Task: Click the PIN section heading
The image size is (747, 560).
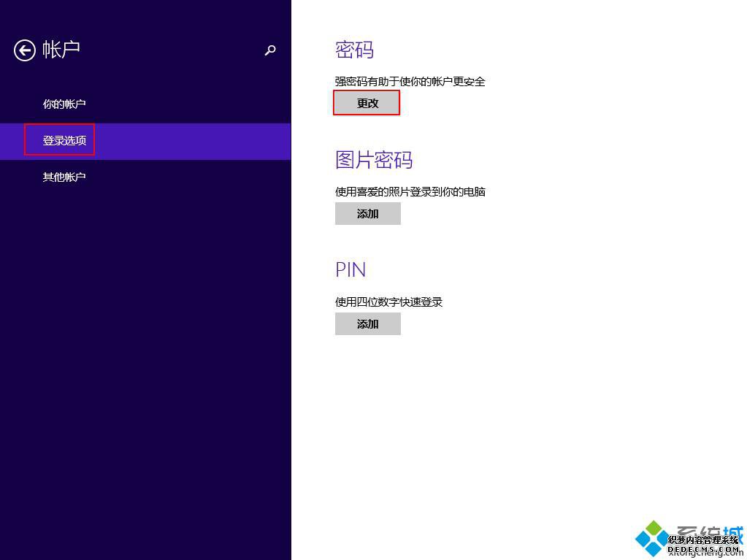Action: coord(350,269)
